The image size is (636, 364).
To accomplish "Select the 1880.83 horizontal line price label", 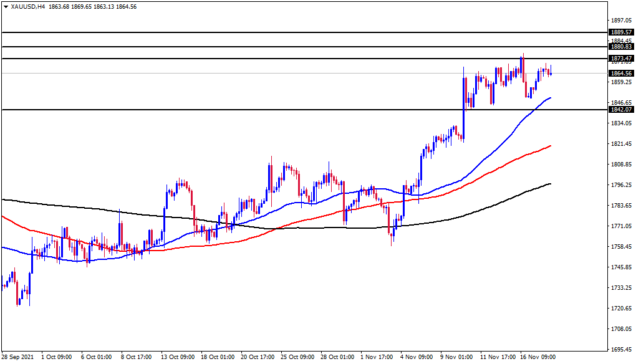I will pyautogui.click(x=622, y=47).
